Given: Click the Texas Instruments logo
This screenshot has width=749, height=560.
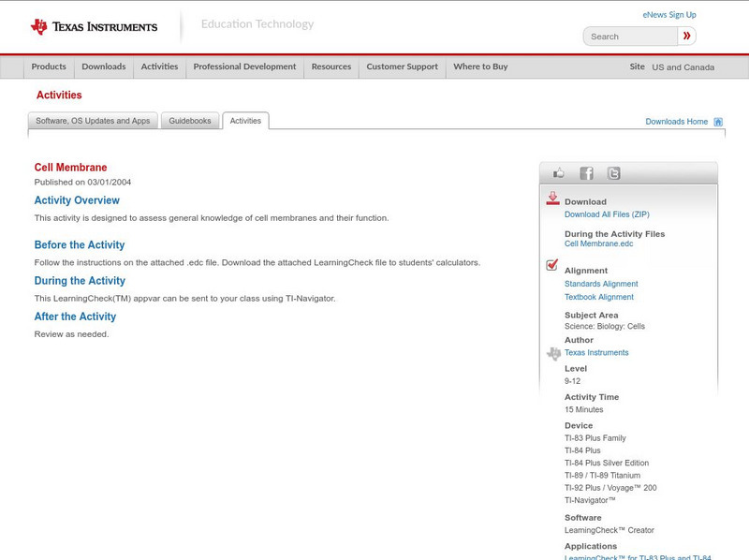Looking at the screenshot, I should (x=94, y=27).
